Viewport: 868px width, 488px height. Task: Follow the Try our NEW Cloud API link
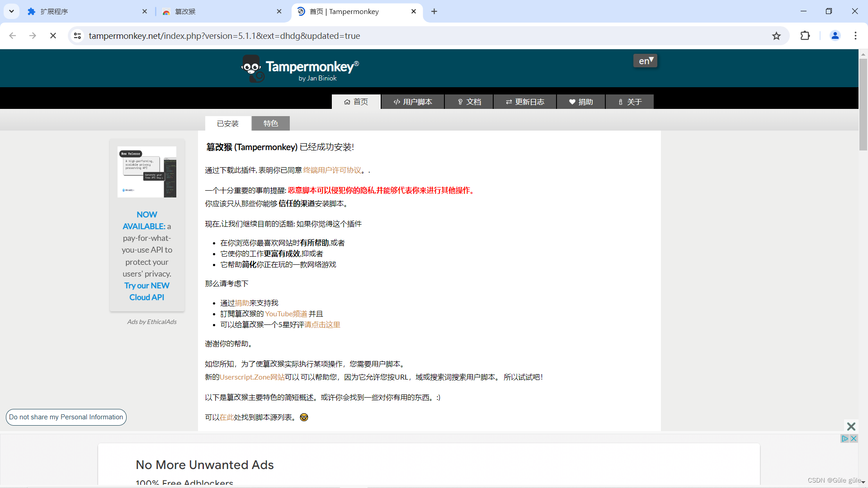[147, 291]
